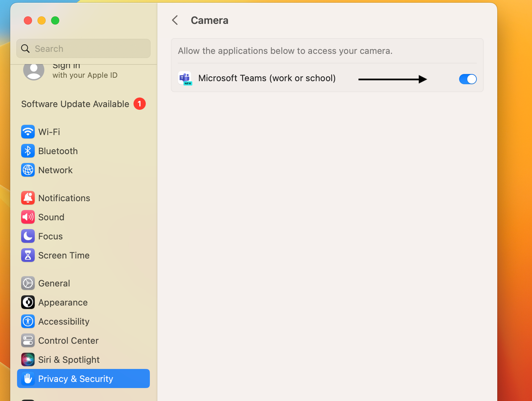Select the Network globe icon
The image size is (532, 401).
coord(28,170)
